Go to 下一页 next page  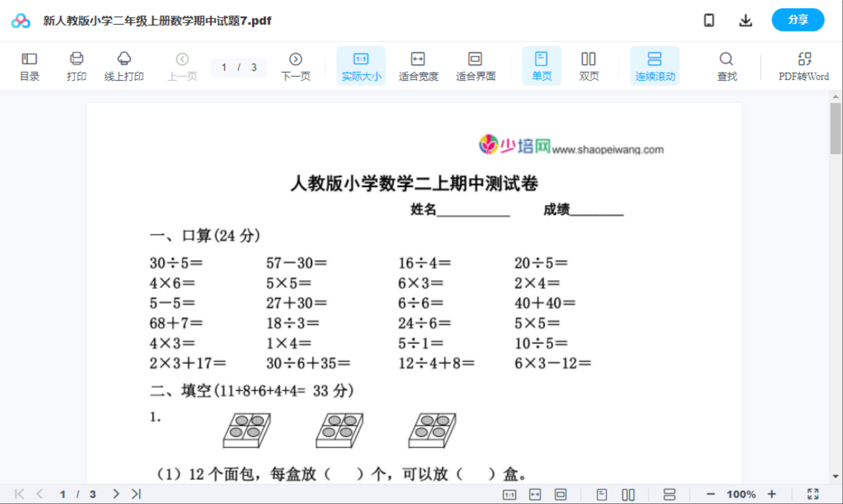[x=296, y=65]
